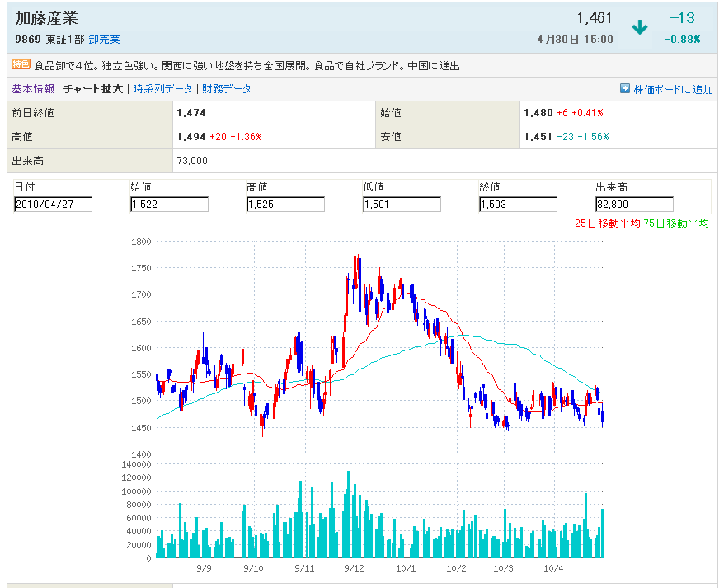The width and height of the screenshot is (724, 588).
Task: Select the チャート拡大 tab
Action: pos(93,89)
